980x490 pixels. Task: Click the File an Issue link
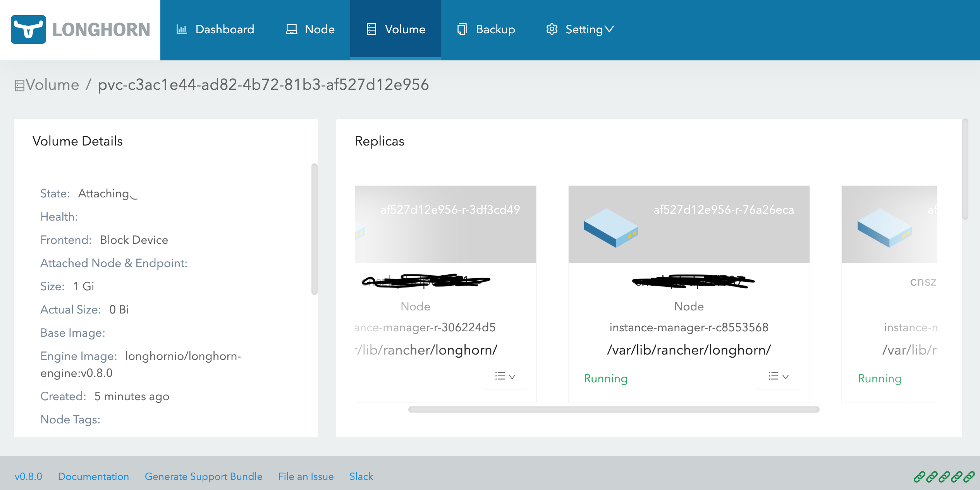click(x=306, y=476)
